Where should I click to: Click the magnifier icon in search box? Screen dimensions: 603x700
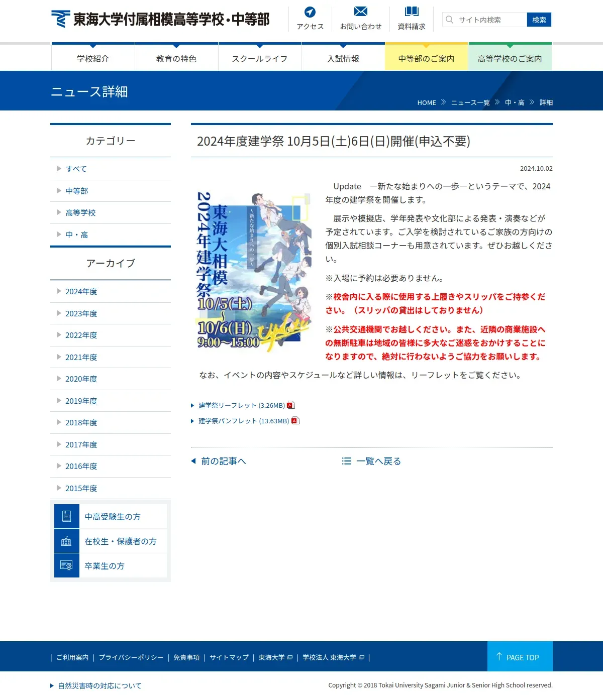click(450, 20)
